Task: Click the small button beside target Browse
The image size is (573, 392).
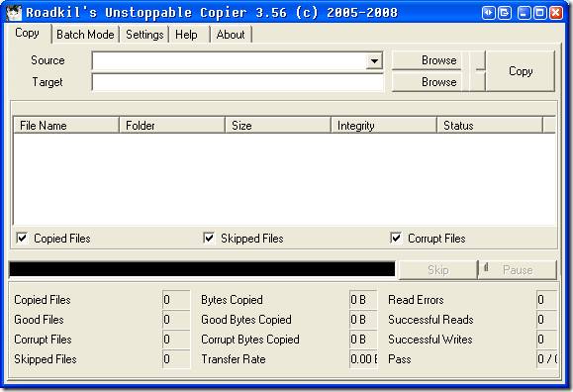Action: (477, 81)
